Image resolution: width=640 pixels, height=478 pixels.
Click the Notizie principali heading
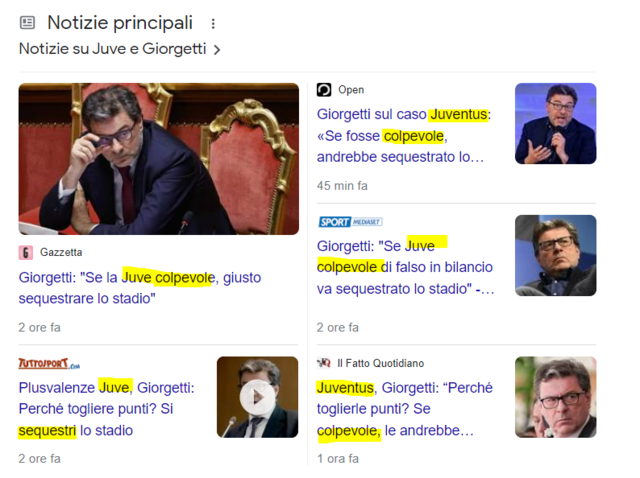[120, 22]
